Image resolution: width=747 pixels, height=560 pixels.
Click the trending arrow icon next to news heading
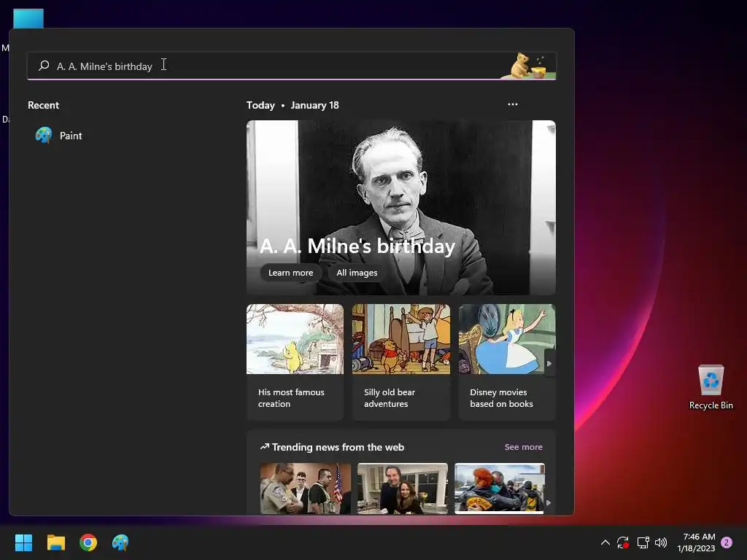[264, 447]
